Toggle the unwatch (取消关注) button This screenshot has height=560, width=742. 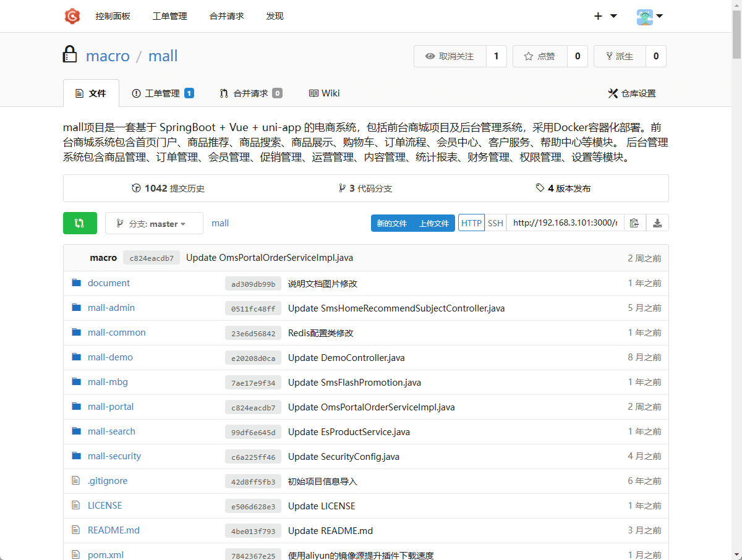[450, 56]
